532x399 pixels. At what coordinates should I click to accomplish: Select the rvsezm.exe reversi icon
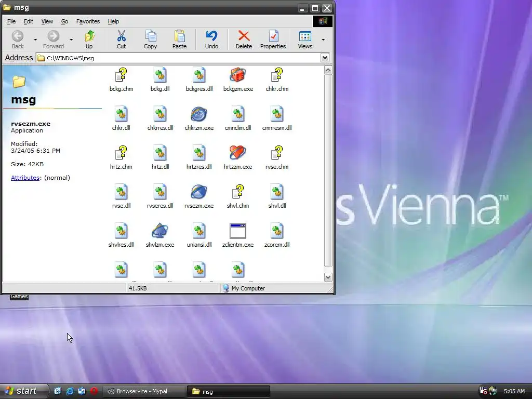click(199, 192)
